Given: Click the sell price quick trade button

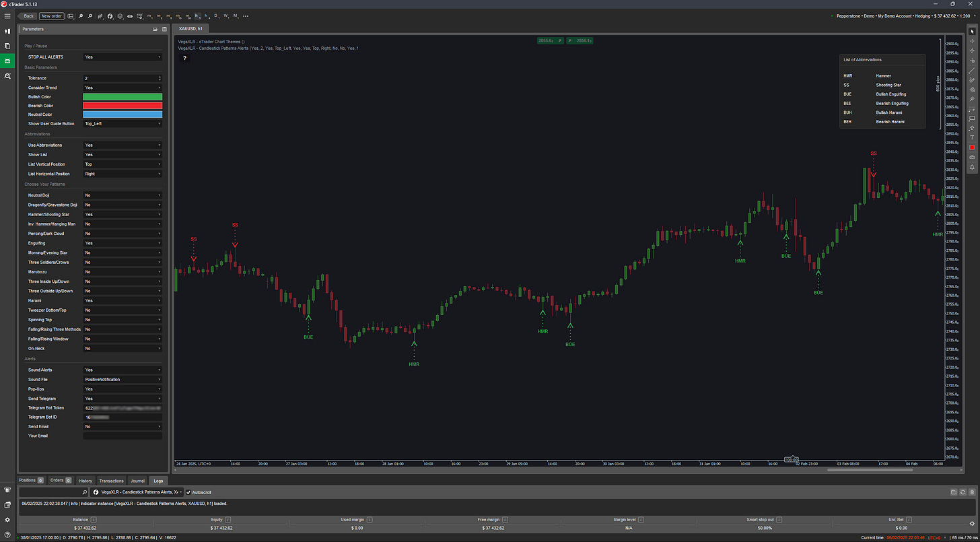Looking at the screenshot, I should tap(550, 40).
